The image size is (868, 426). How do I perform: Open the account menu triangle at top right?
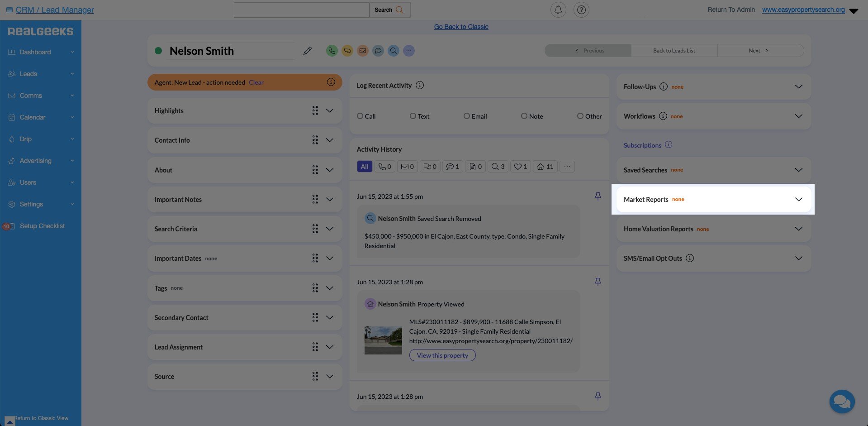[x=854, y=11]
